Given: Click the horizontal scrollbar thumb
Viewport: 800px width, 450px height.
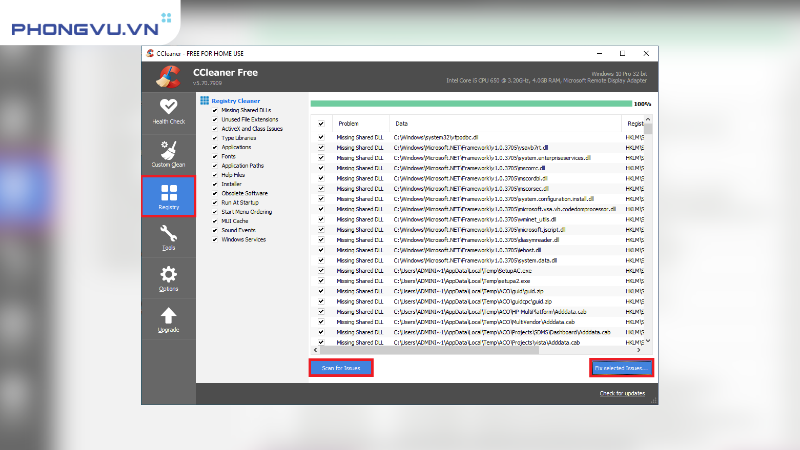Looking at the screenshot, I should tap(429, 350).
